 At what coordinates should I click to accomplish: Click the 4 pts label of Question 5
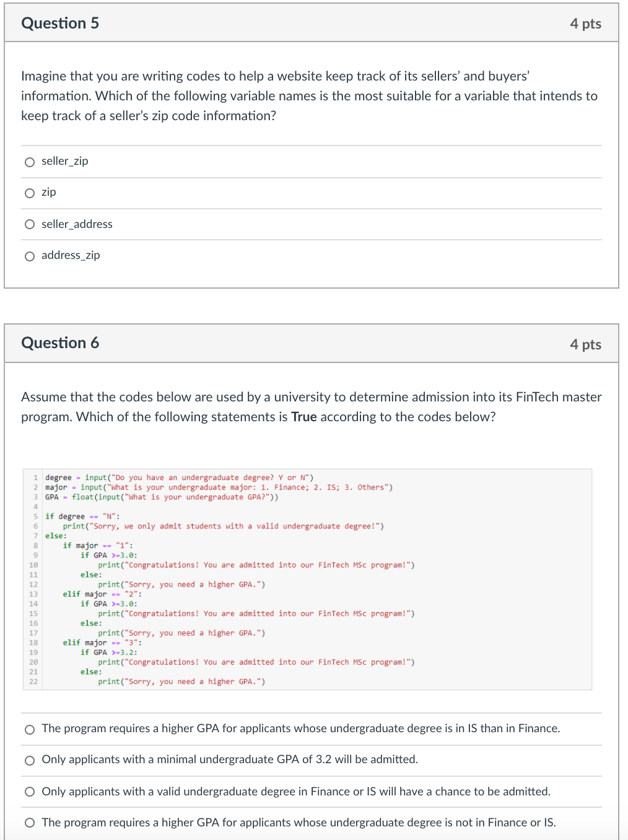pos(585,24)
